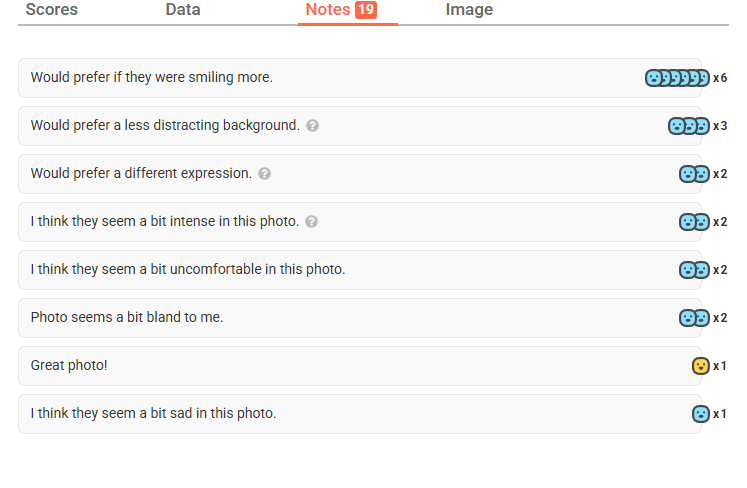Click the blue faces on bland photo note
The image size is (747, 488).
[x=694, y=318]
